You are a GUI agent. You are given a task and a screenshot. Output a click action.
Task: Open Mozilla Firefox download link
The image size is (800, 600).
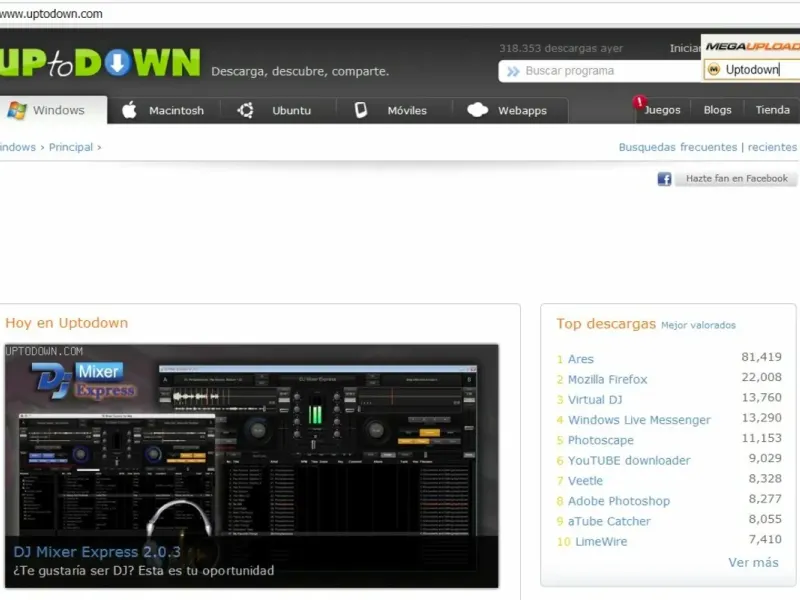tap(607, 380)
